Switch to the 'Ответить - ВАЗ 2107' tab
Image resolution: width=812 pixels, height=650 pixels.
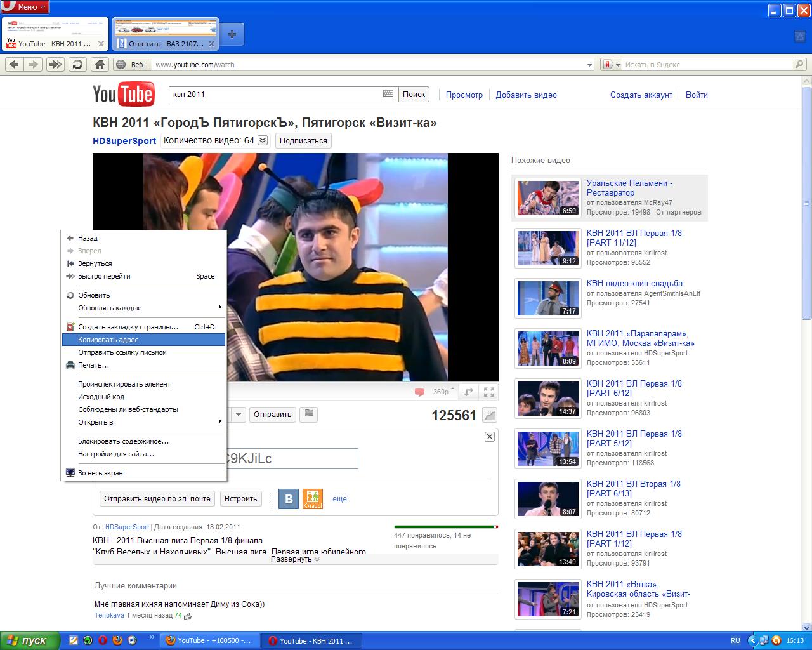pos(166,44)
